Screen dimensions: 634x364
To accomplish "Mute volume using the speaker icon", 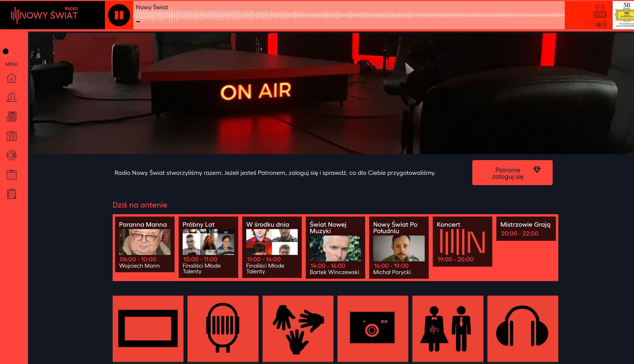I will click(x=601, y=25).
